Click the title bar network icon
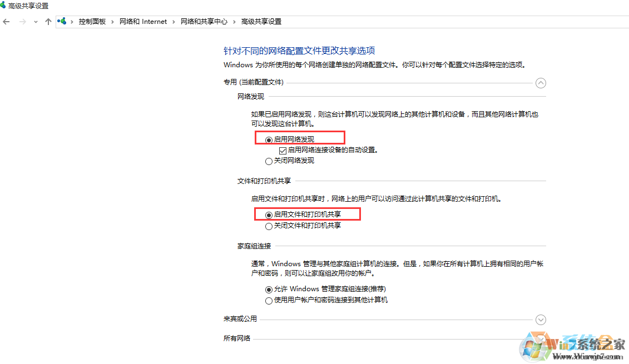Image resolution: width=629 pixels, height=364 pixels. (4, 6)
